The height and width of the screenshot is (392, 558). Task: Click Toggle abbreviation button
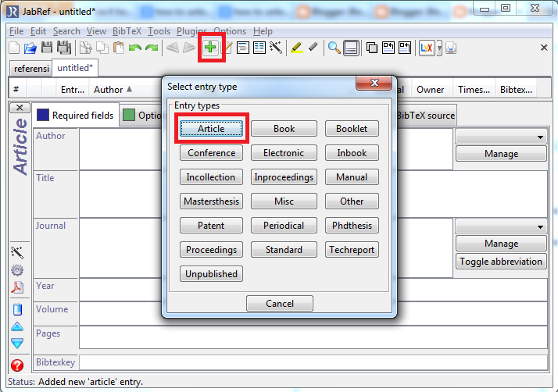click(501, 262)
